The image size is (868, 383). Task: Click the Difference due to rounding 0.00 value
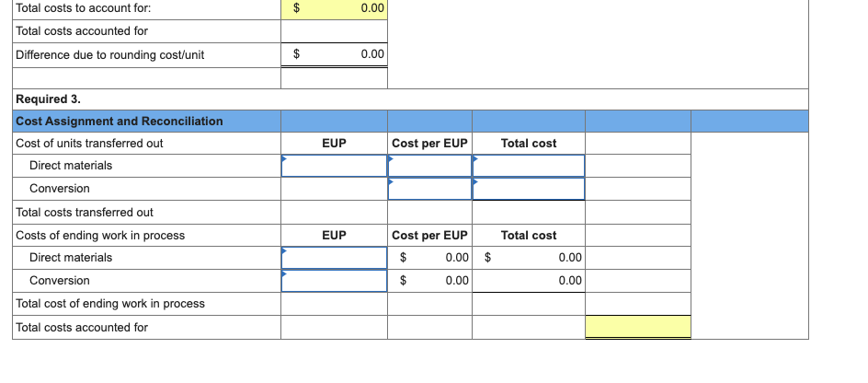point(372,53)
